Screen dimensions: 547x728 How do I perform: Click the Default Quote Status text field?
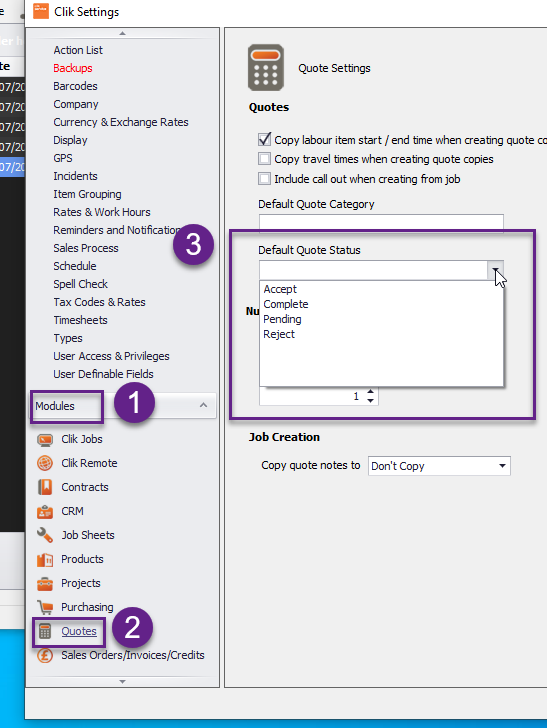pyautogui.click(x=373, y=270)
